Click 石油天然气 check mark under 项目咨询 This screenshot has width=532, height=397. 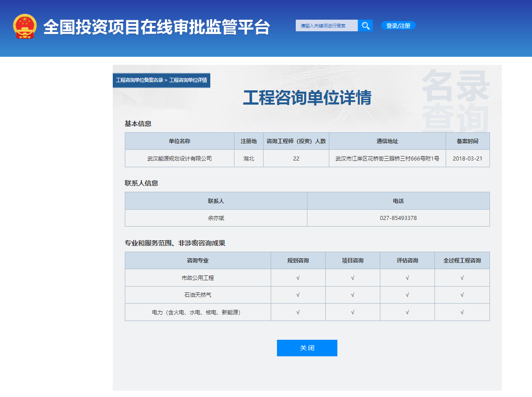(353, 295)
